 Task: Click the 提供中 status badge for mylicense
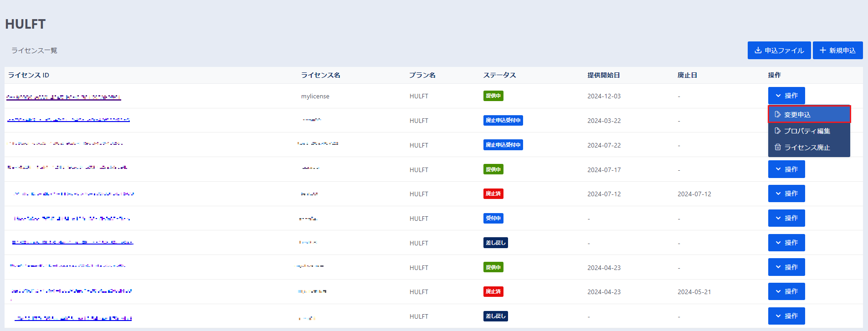[493, 96]
